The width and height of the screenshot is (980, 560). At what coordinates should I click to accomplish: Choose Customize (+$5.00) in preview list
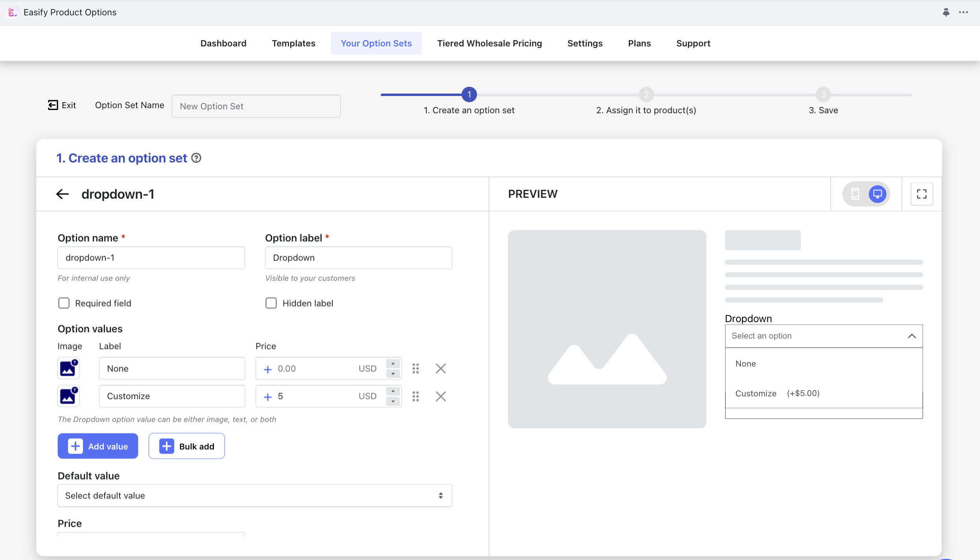point(777,394)
